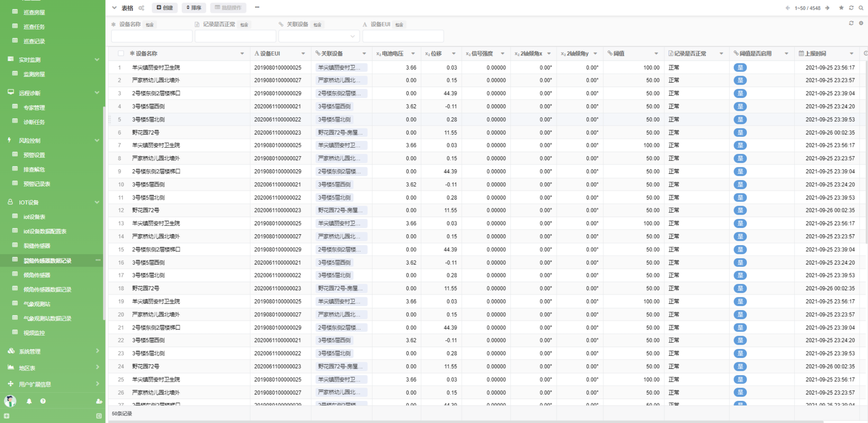868x423 pixels.
Task: Open table view settings gear icon
Action: tap(141, 8)
